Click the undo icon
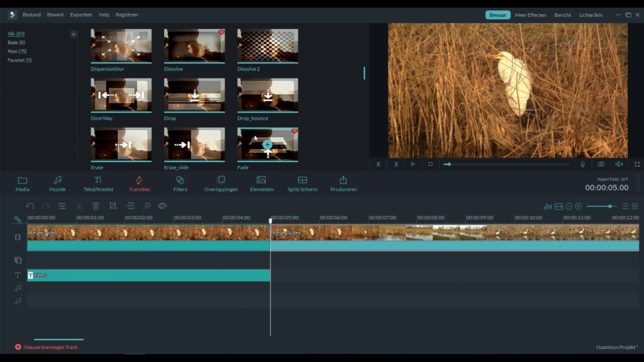644x362 pixels. [x=30, y=206]
